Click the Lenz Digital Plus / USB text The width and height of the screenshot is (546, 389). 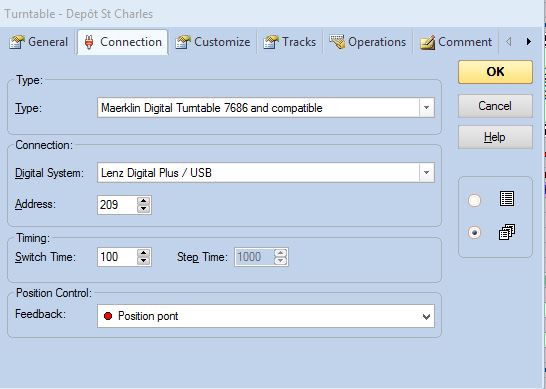(156, 173)
